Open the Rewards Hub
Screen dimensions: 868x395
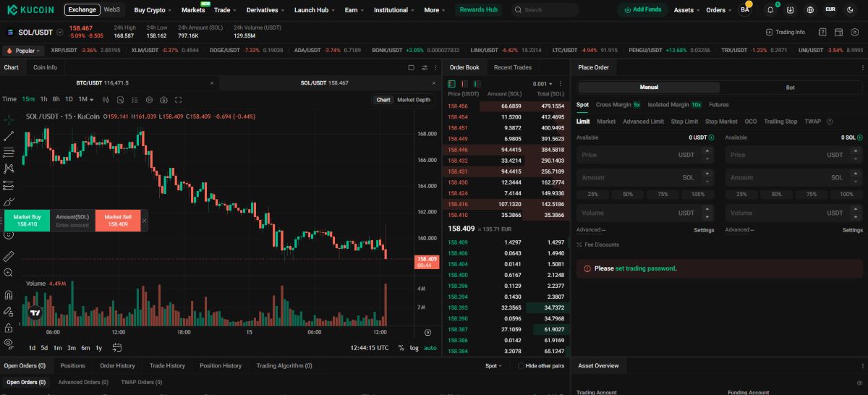[479, 10]
